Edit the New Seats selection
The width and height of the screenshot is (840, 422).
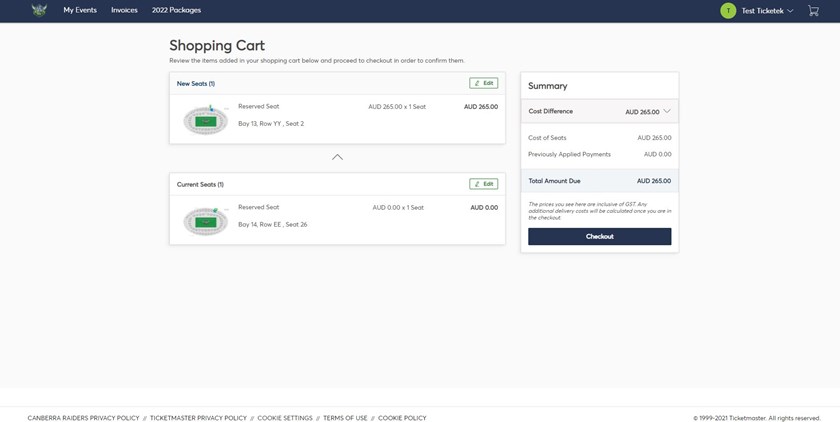click(483, 83)
